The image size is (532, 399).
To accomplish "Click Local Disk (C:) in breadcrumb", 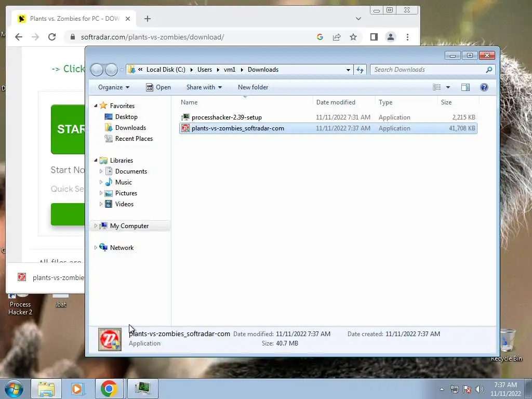I will pos(166,70).
